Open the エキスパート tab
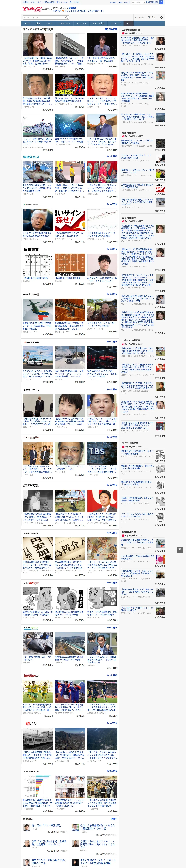The width and height of the screenshot is (186, 868). click(64, 24)
